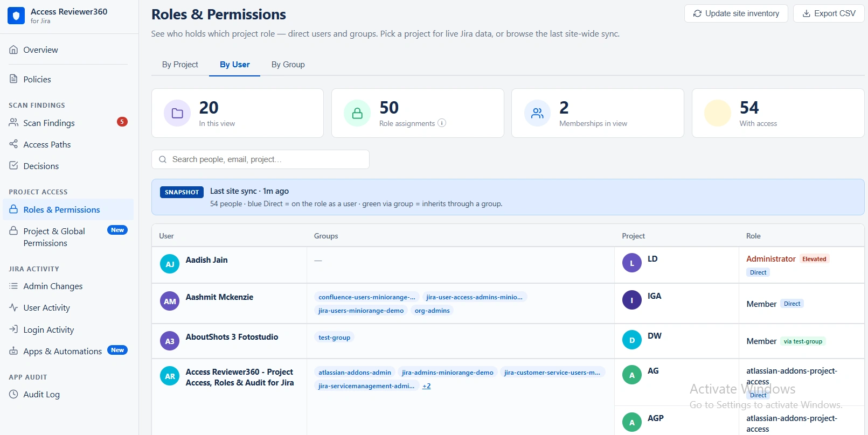Click the red 5 badge on Scan Findings

click(122, 122)
